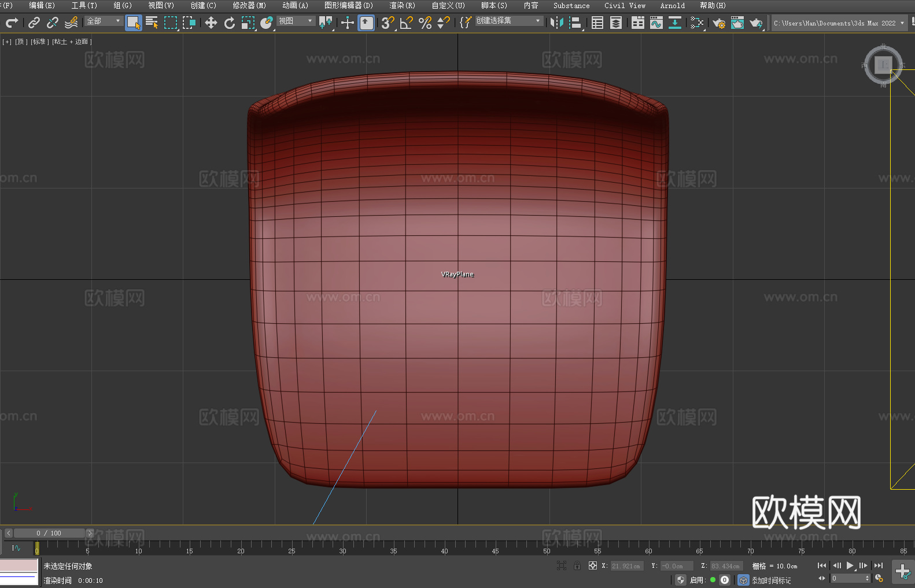Viewport: 915px width, 588px height.
Task: Click the [粘土 + 边面] viewport style label
Action: coord(72,42)
